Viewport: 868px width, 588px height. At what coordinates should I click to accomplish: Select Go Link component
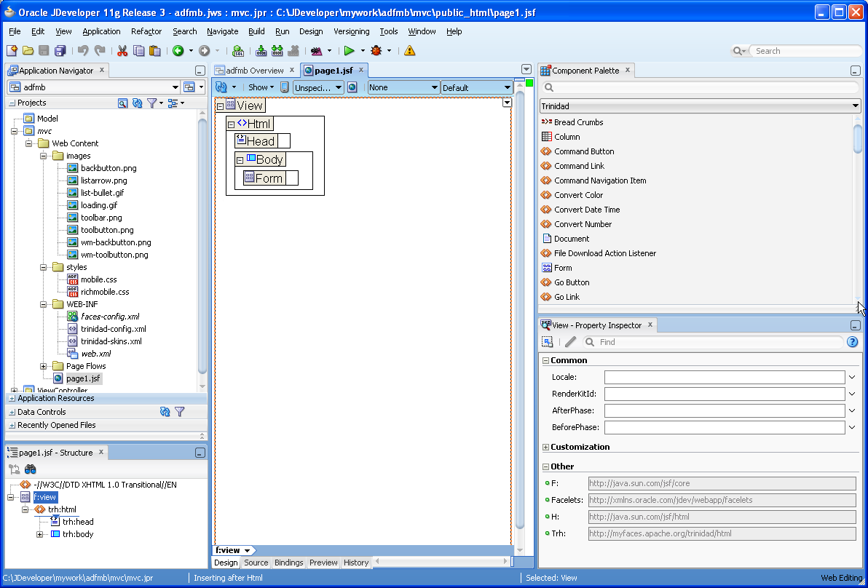(x=567, y=297)
